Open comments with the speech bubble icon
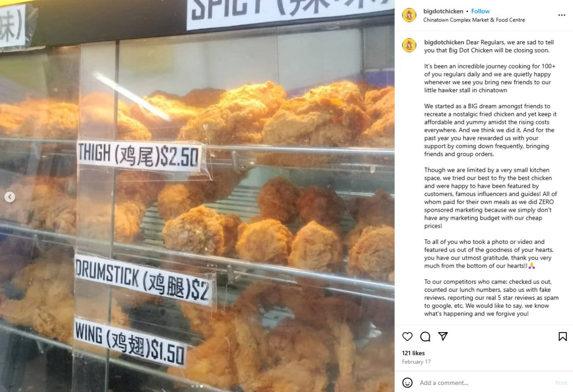The height and width of the screenshot is (392, 573). (x=425, y=337)
